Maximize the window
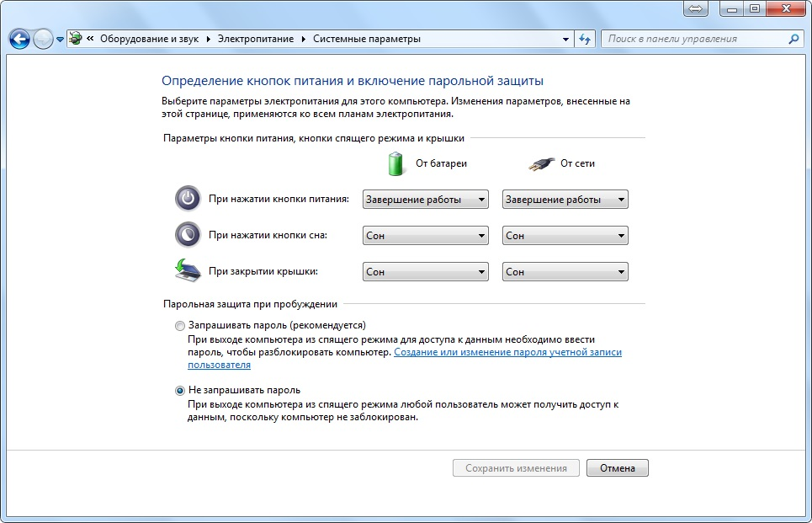Screen dimensions: 812x523 pyautogui.click(x=755, y=8)
